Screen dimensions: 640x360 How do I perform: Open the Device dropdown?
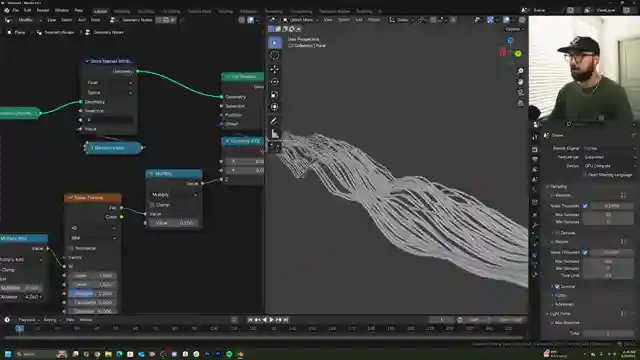609,166
